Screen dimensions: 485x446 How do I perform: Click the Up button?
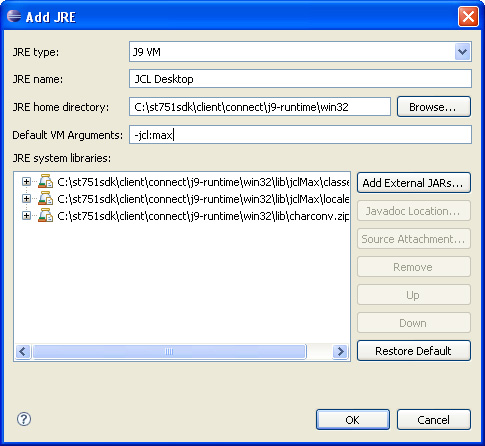click(x=414, y=295)
